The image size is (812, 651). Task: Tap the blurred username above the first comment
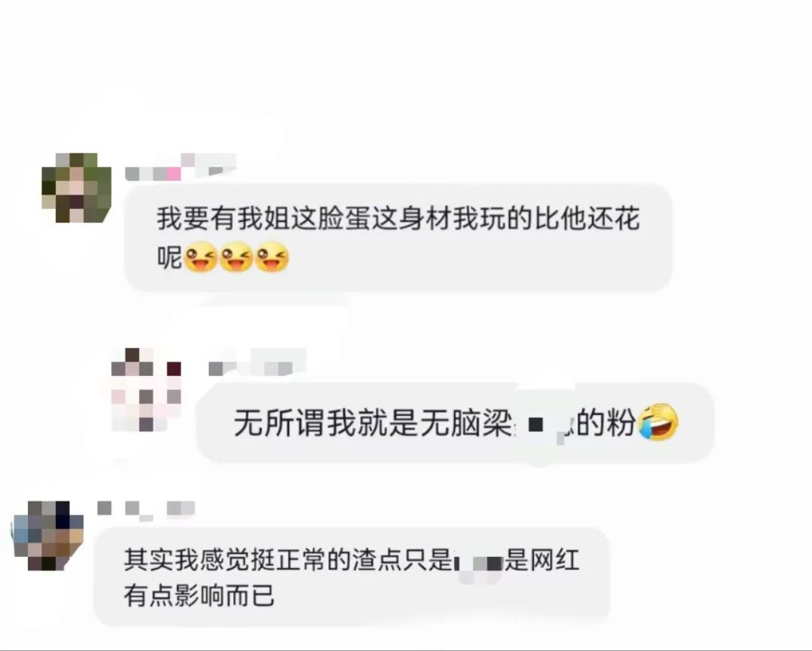(x=180, y=168)
